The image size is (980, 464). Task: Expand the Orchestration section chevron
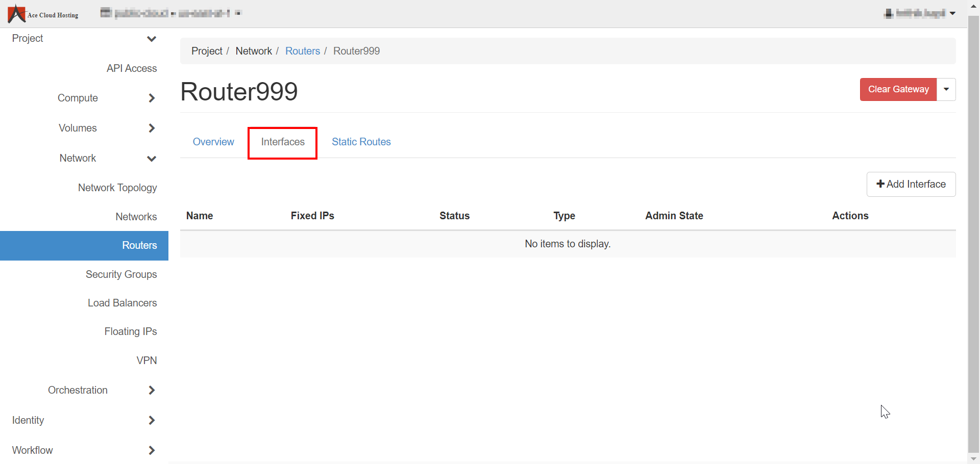tap(151, 390)
